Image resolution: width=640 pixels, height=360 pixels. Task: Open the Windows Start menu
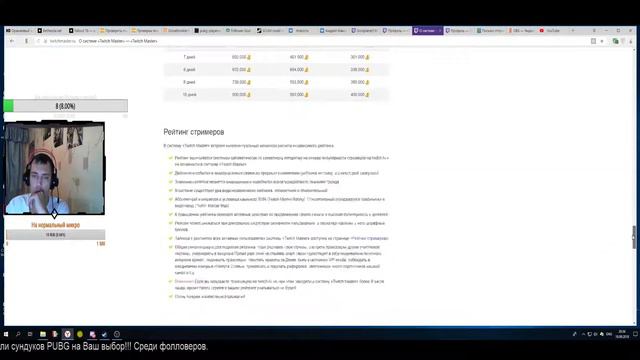tap(6, 334)
